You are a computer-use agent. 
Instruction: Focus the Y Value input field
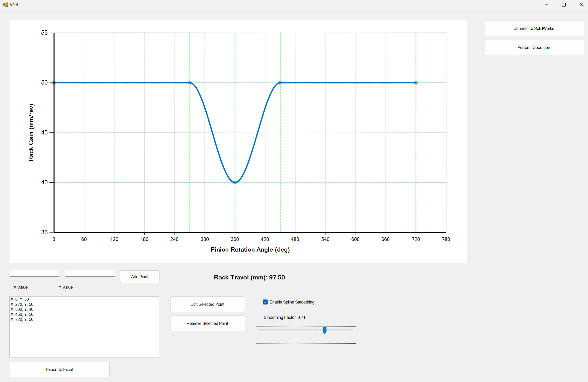click(90, 274)
